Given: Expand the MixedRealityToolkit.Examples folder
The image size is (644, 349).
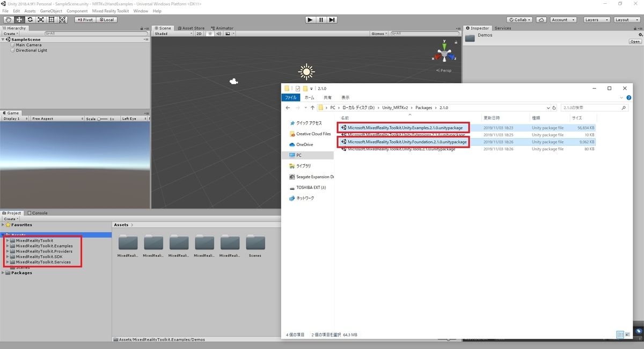Looking at the screenshot, I should click(9, 246).
